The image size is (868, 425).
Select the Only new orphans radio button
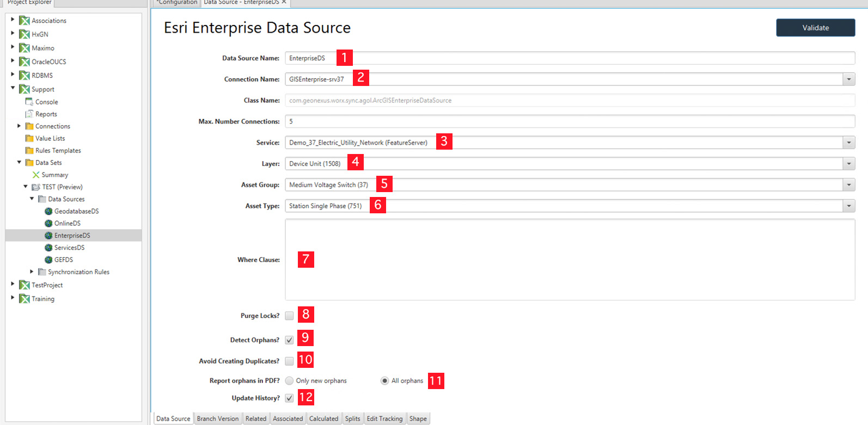coord(289,381)
